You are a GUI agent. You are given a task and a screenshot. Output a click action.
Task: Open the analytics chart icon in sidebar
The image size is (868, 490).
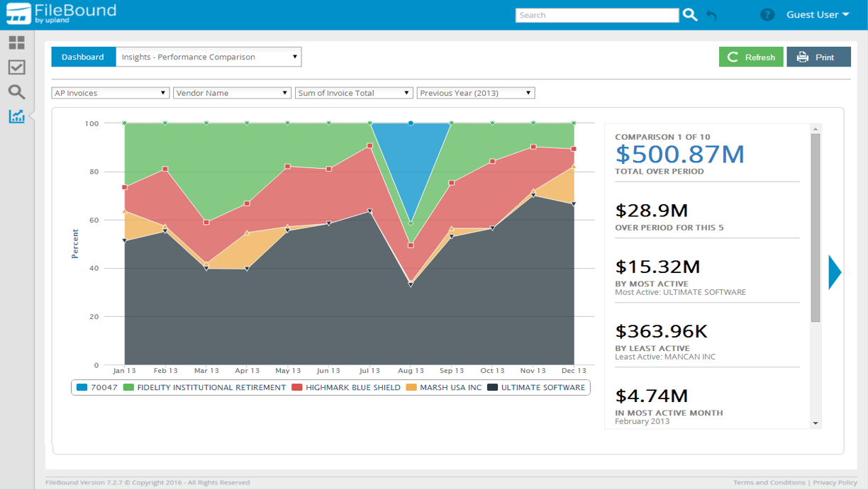(x=16, y=116)
